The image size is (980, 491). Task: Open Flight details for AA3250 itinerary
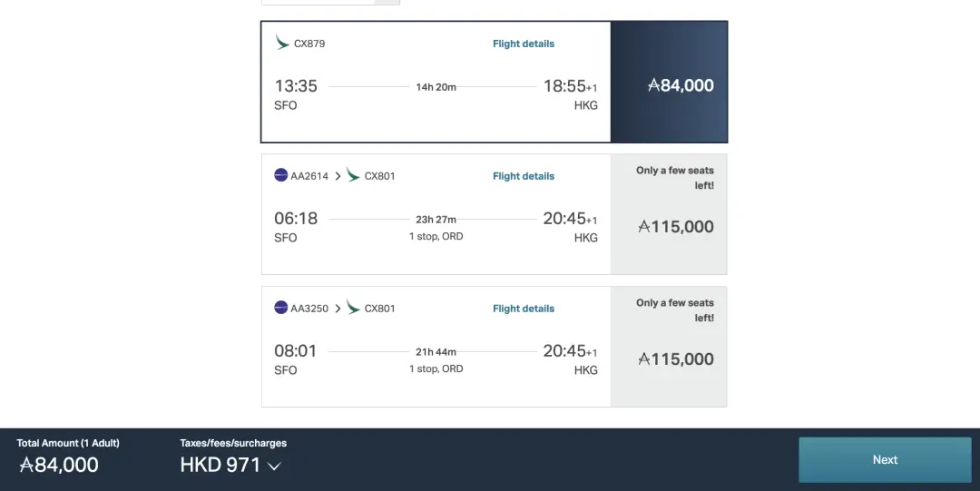coord(524,309)
